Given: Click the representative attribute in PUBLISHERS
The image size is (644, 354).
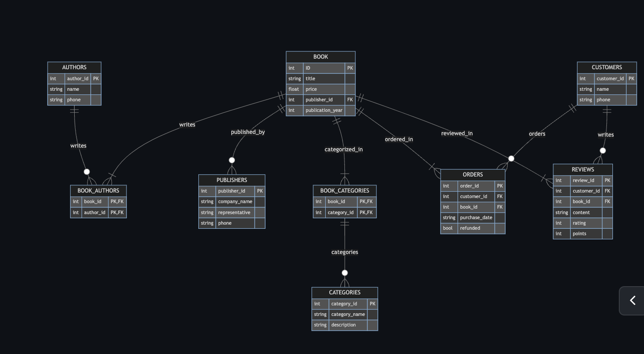Looking at the screenshot, I should (235, 213).
